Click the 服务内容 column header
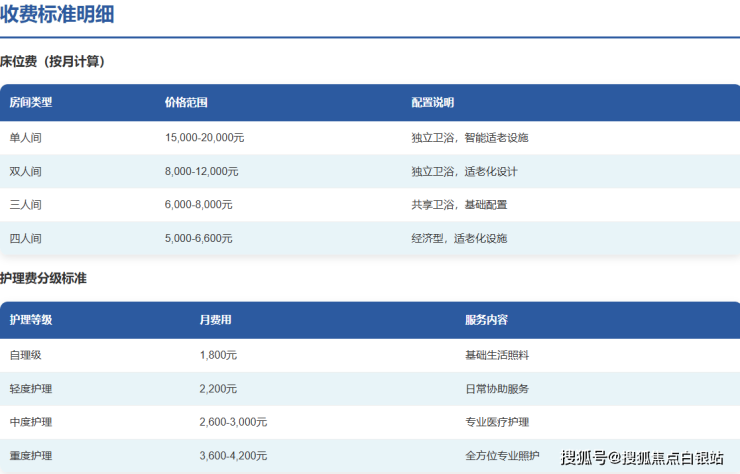The image size is (740, 474). (486, 320)
